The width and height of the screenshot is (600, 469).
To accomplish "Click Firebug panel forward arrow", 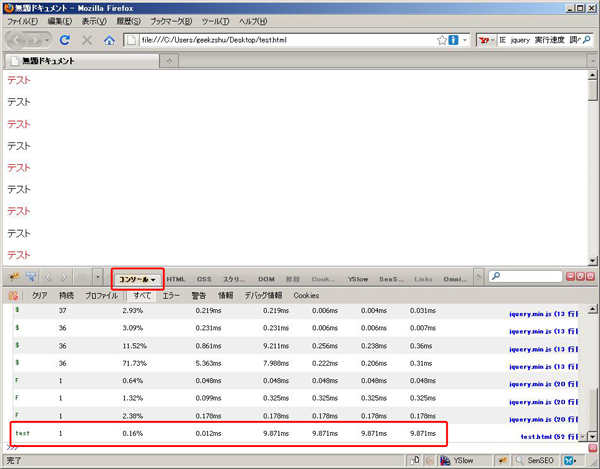I will (x=64, y=277).
